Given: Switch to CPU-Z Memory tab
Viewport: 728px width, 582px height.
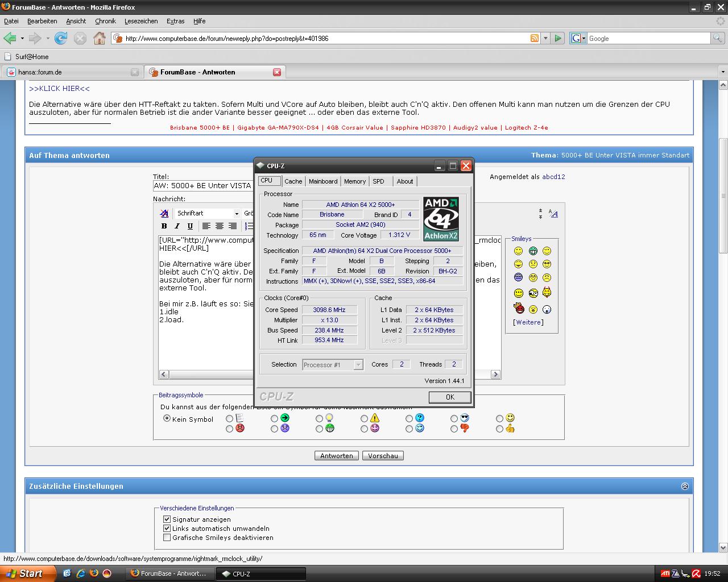Looking at the screenshot, I should click(355, 181).
